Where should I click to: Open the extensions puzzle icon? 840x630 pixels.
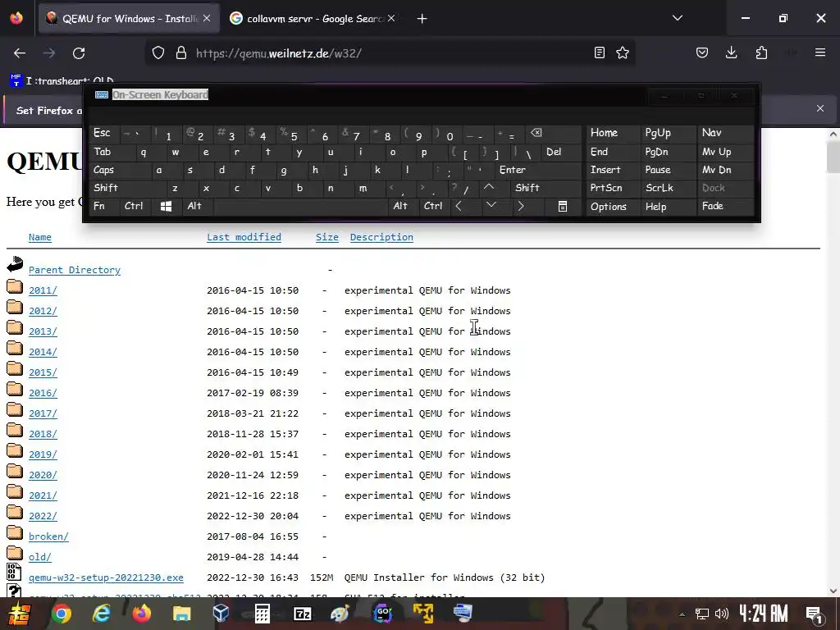(x=761, y=52)
